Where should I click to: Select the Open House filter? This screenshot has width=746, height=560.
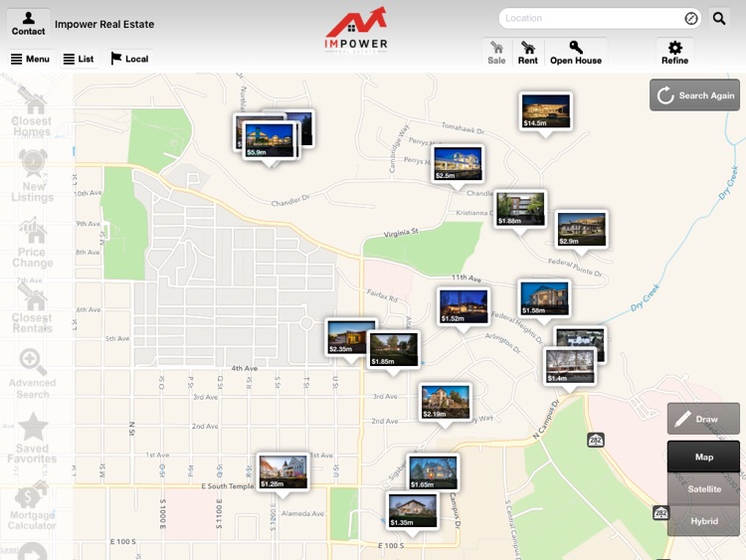(x=576, y=53)
